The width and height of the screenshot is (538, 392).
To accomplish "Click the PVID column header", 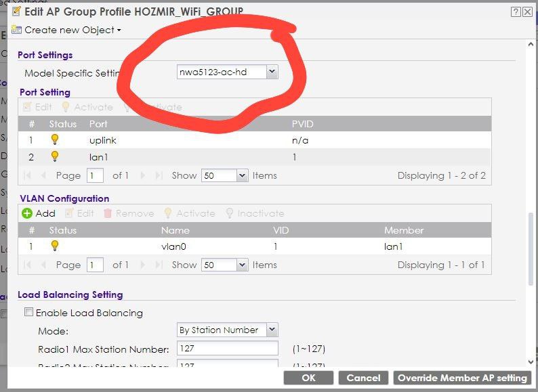I will [302, 124].
